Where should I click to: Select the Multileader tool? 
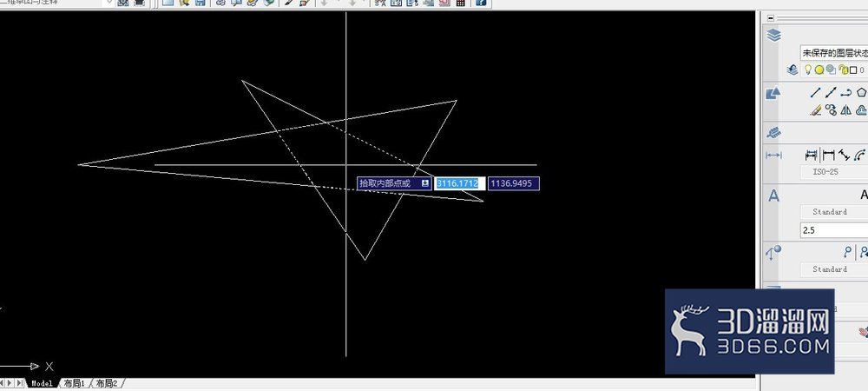tap(847, 253)
